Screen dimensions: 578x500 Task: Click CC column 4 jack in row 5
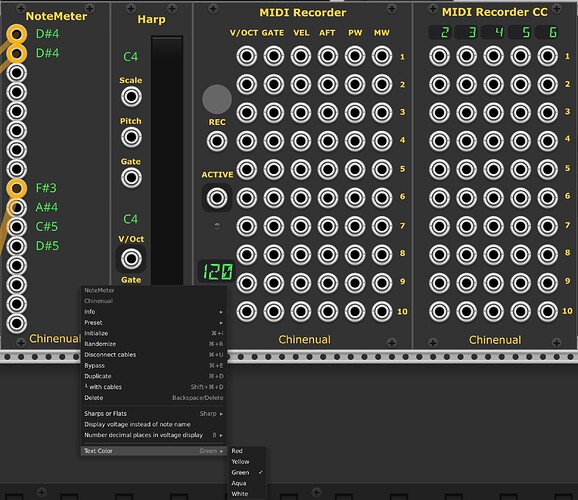click(x=494, y=169)
